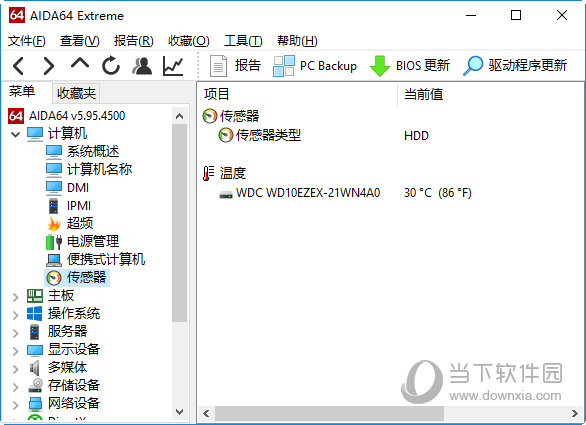This screenshot has height=425, width=586.
Task: Expand the 操作系统 tree node
Action: coord(15,315)
